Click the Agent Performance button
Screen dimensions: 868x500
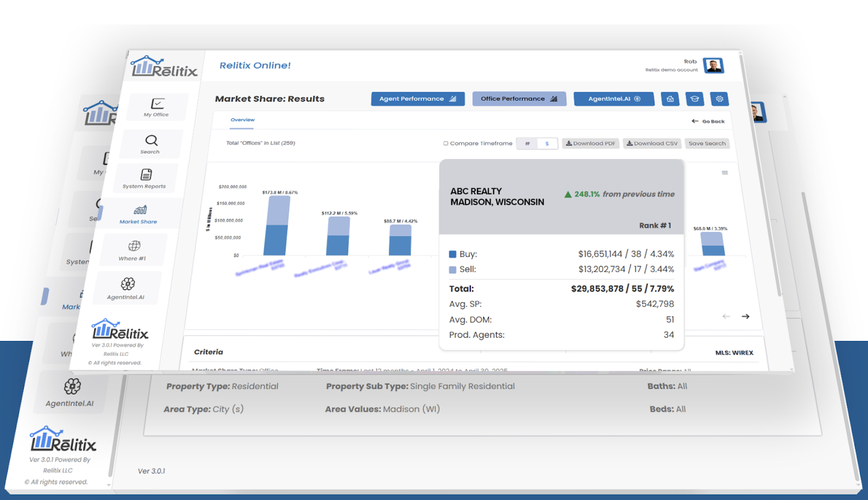click(418, 99)
